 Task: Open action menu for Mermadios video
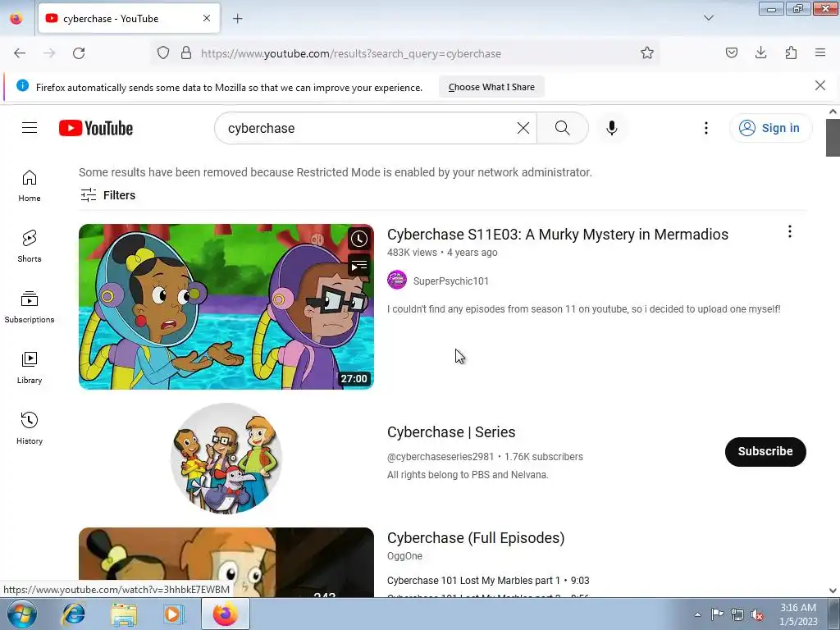(x=790, y=231)
